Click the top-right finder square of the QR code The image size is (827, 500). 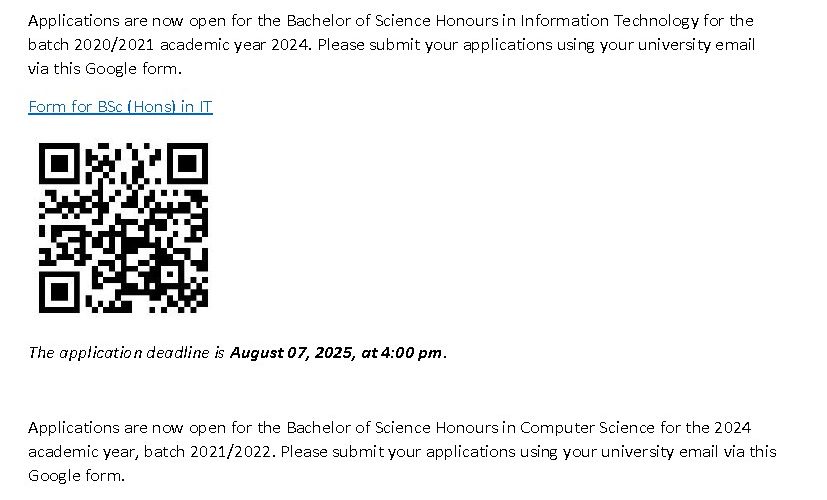coord(188,164)
